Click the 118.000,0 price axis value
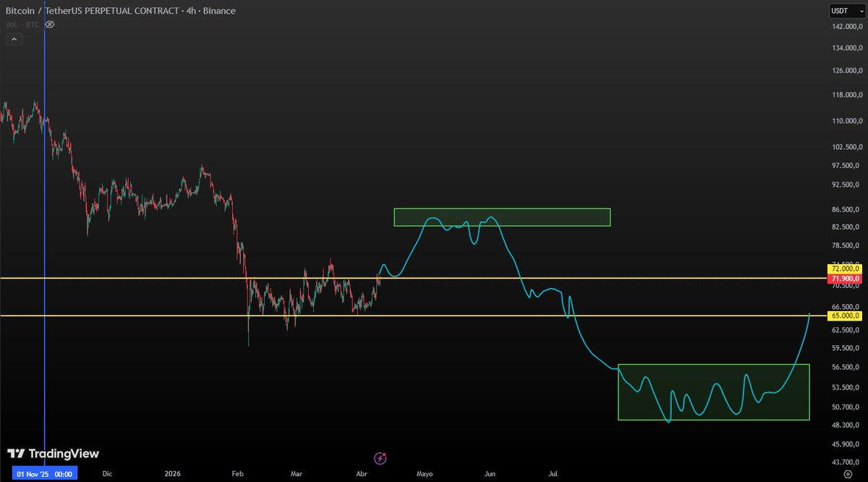 point(846,95)
